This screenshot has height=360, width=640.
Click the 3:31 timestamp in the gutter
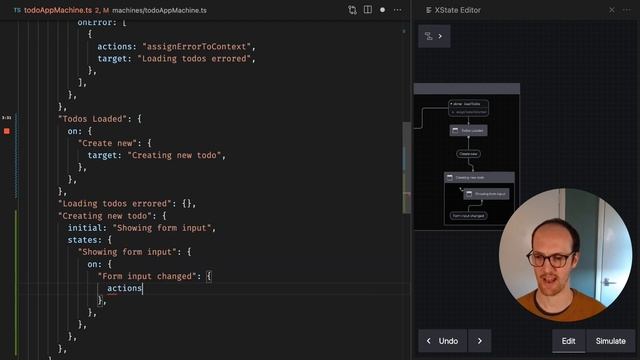tap(7, 118)
